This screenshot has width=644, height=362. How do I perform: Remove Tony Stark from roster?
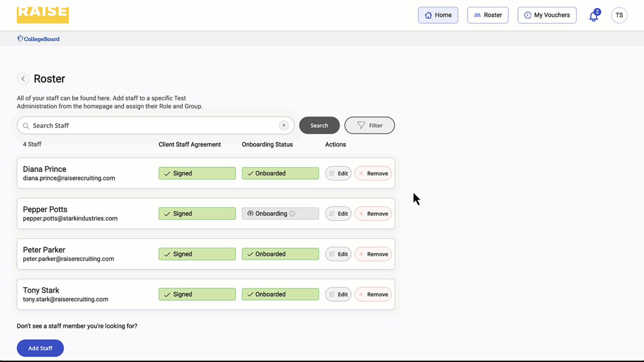pos(373,295)
